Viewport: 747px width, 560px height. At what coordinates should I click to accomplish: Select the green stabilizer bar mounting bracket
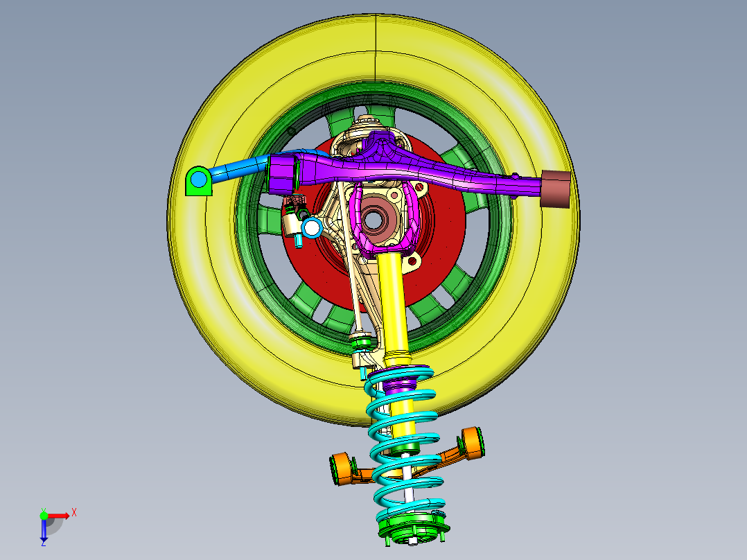coord(198,181)
